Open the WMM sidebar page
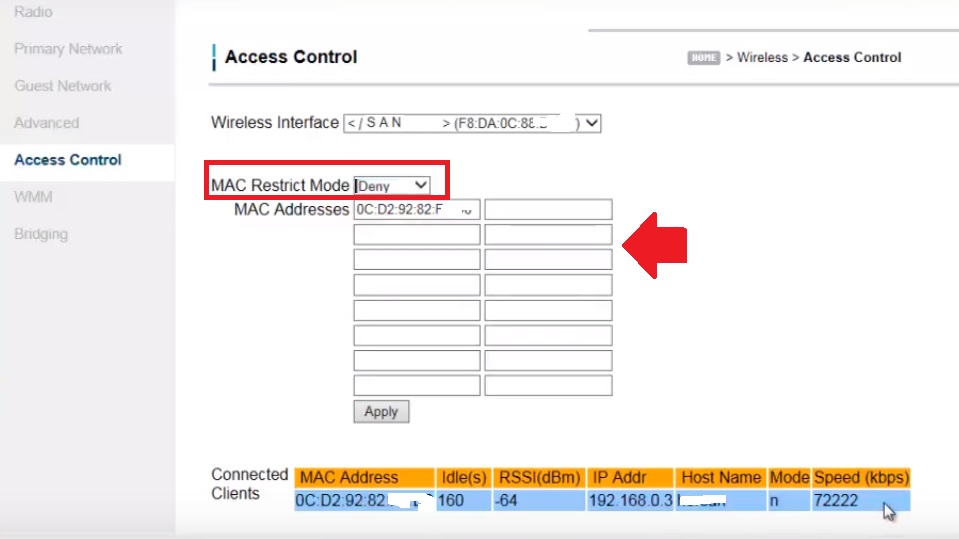 pos(33,197)
